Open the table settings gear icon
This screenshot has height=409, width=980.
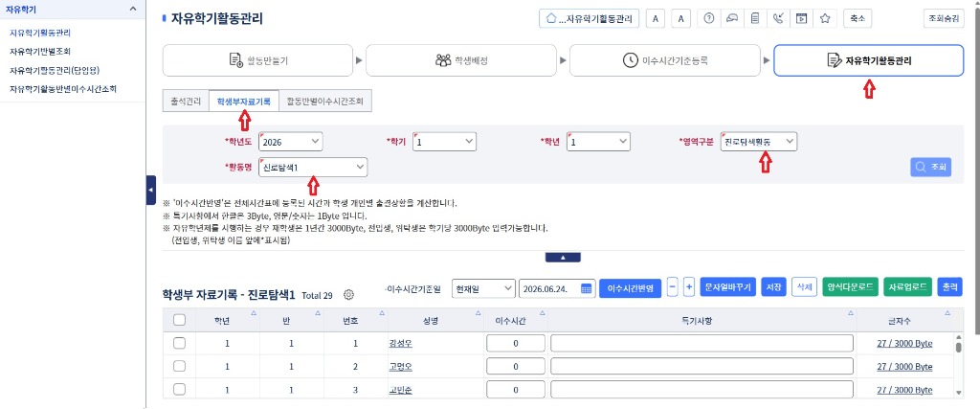[348, 295]
